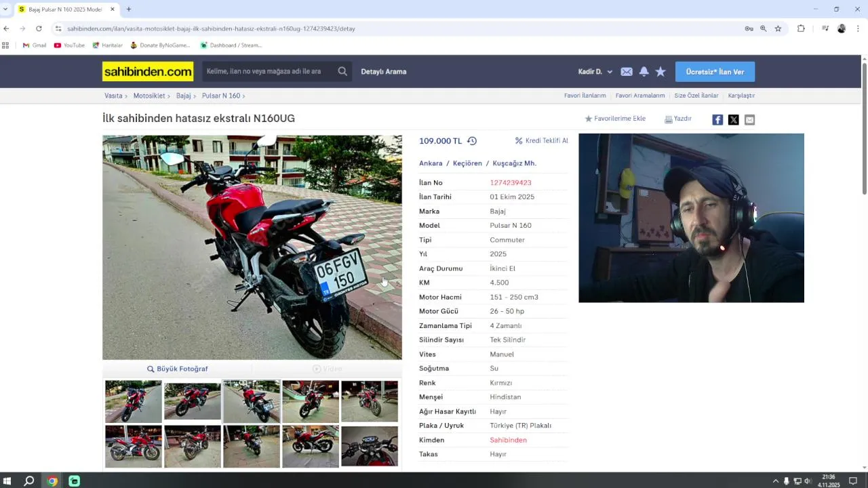Click the Ankara location link

pos(431,163)
